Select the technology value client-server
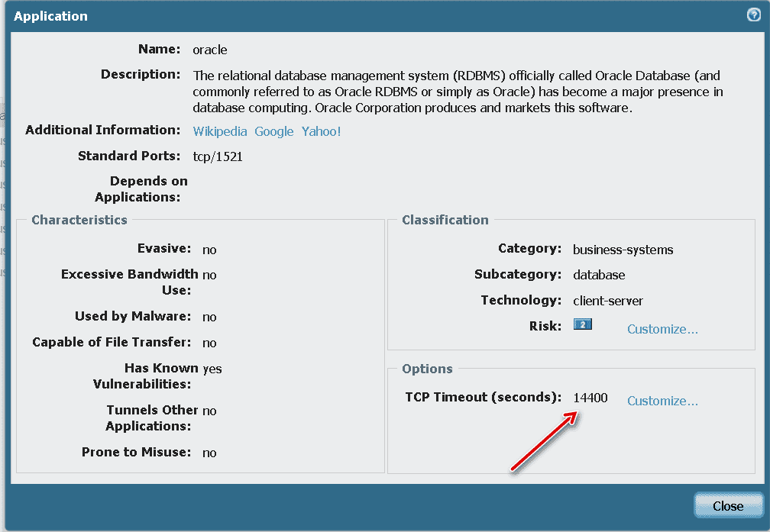The image size is (770, 532). (607, 301)
